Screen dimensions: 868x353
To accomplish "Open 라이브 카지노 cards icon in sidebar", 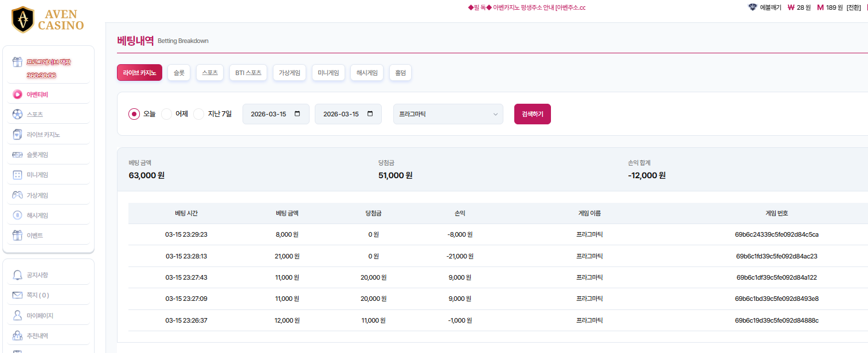I will [17, 135].
